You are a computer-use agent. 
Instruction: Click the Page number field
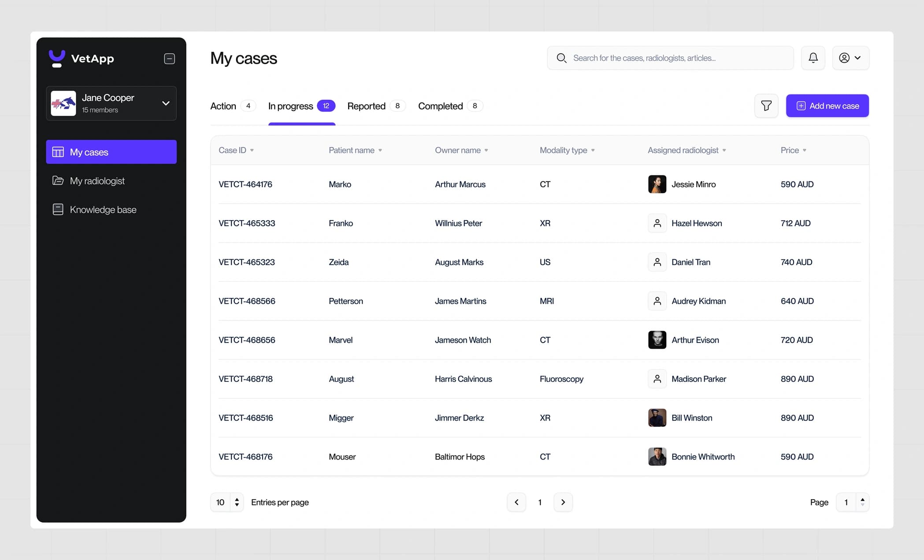point(846,502)
